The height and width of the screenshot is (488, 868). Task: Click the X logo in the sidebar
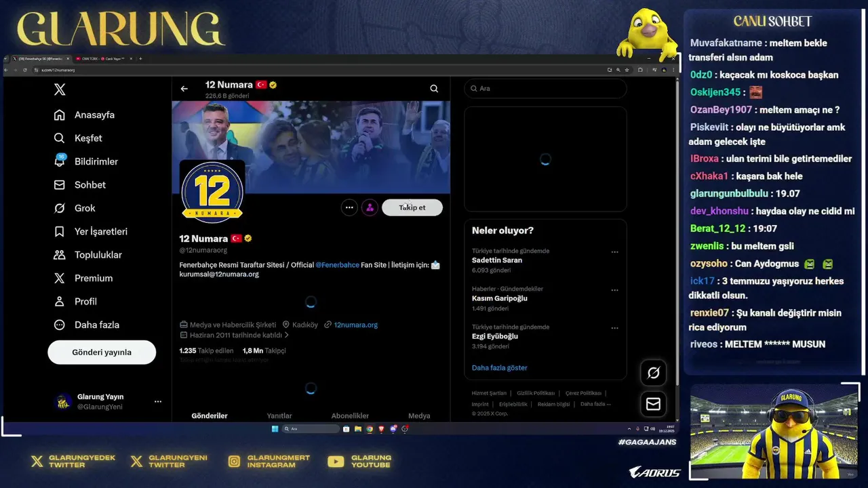60,89
